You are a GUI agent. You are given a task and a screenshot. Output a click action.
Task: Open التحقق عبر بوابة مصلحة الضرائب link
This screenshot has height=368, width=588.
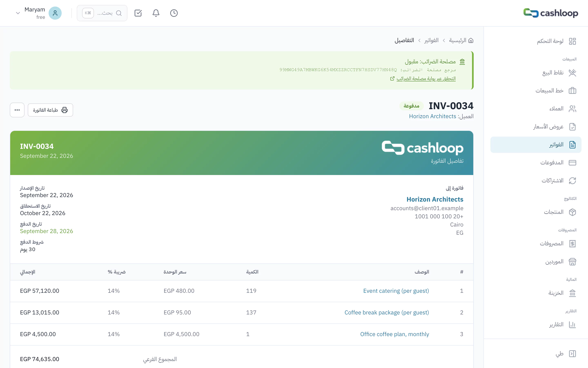pos(423,79)
